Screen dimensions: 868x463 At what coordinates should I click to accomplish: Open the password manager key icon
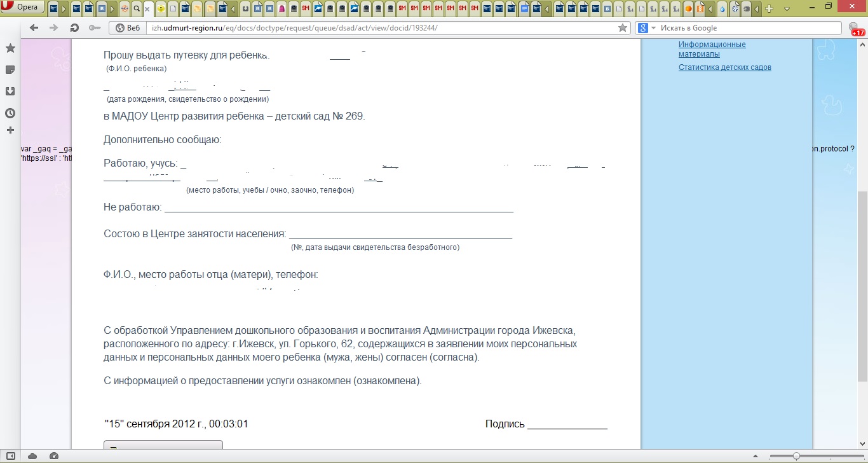coord(95,28)
